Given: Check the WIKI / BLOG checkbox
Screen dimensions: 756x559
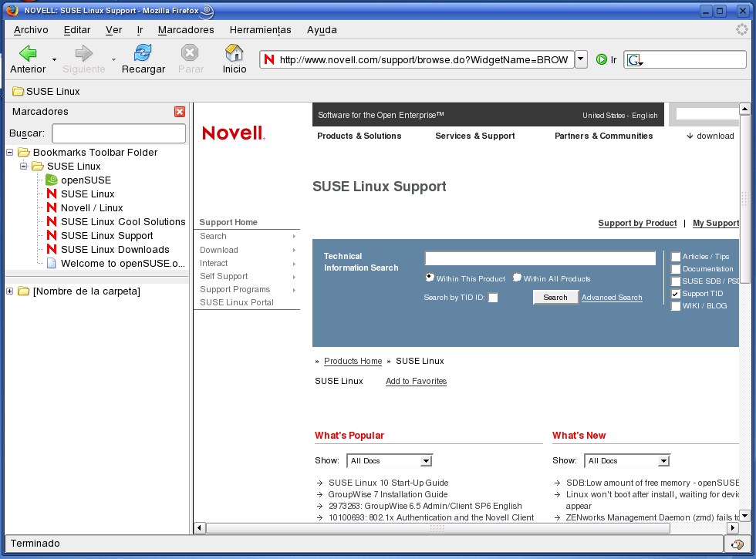Looking at the screenshot, I should click(676, 306).
